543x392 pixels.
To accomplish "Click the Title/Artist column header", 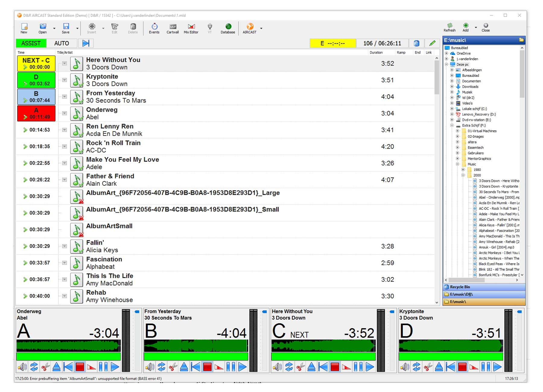I will click(x=65, y=52).
